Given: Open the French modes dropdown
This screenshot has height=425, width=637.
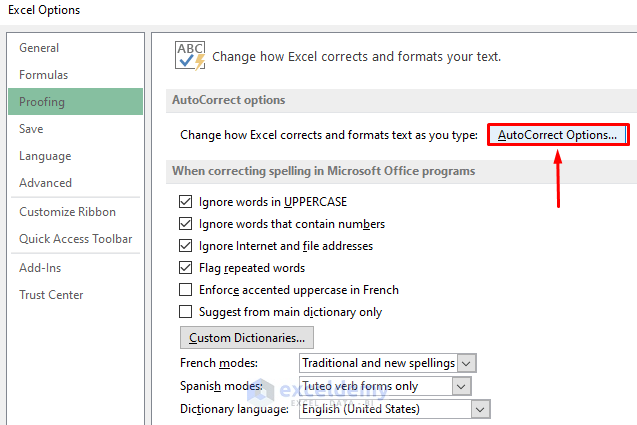Looking at the screenshot, I should coord(466,363).
